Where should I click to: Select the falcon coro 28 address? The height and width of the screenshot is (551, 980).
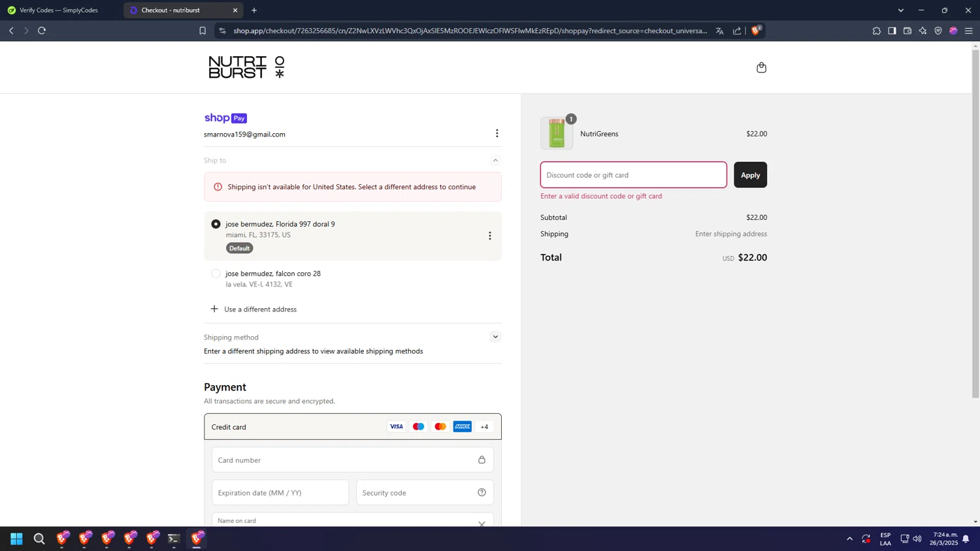(x=216, y=274)
